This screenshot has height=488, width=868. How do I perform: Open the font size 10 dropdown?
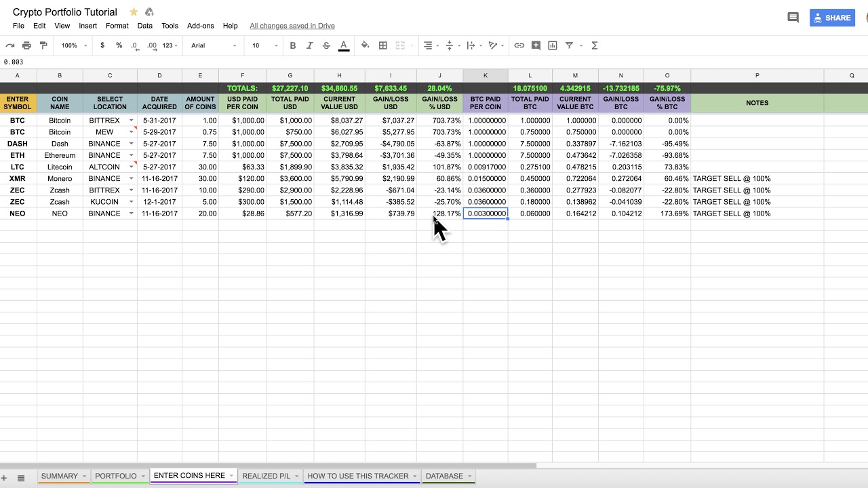(x=265, y=45)
